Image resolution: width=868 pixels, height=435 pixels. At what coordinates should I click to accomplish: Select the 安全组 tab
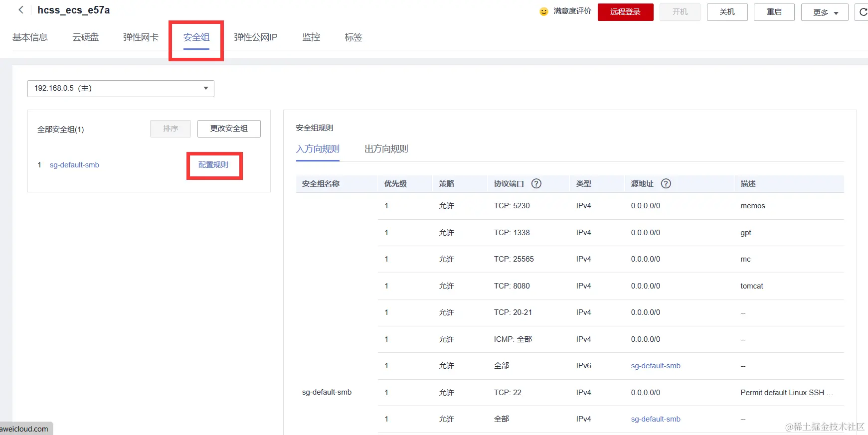point(196,37)
